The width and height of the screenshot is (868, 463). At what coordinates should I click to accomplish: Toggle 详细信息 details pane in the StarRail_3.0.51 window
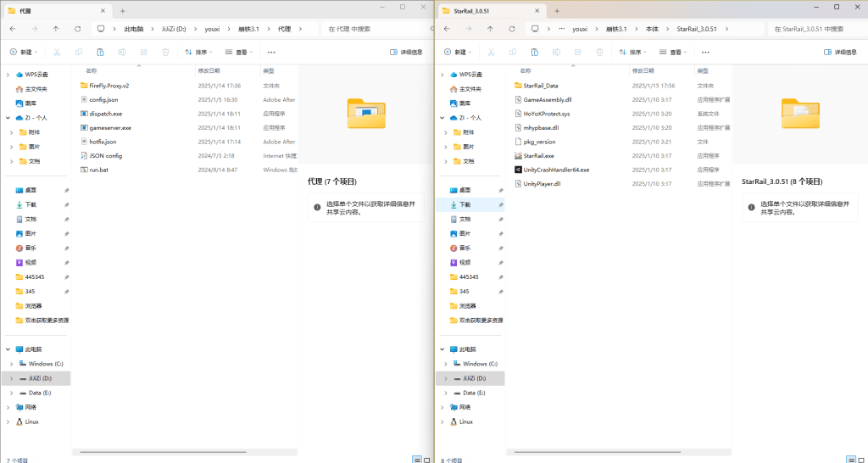point(840,52)
